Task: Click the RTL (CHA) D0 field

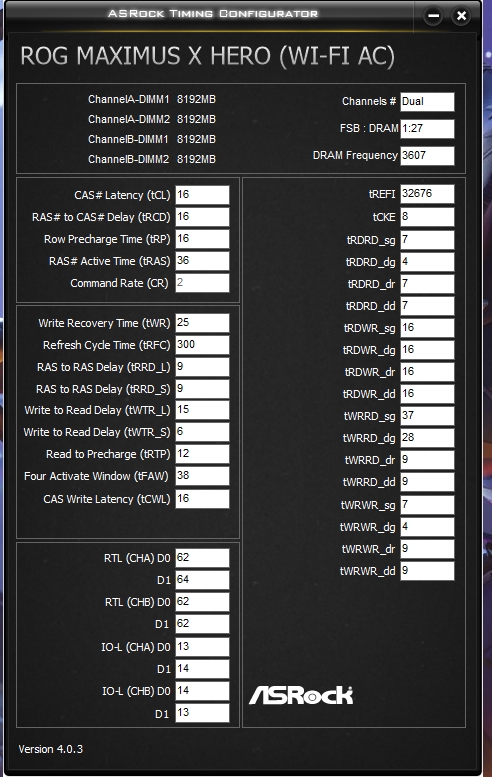Action: tap(202, 558)
